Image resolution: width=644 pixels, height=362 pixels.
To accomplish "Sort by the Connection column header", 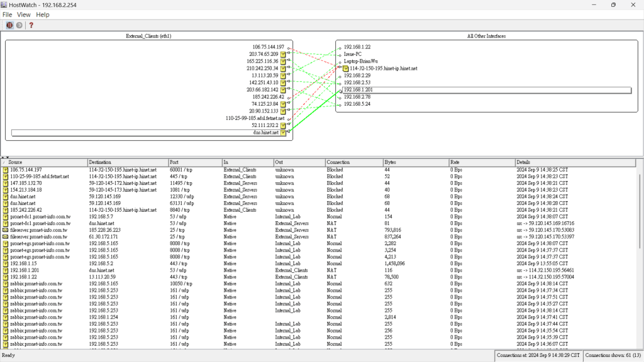I will (x=354, y=163).
